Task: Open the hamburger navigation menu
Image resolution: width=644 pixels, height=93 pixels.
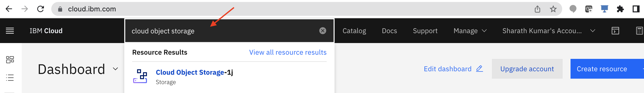Action: [10, 31]
